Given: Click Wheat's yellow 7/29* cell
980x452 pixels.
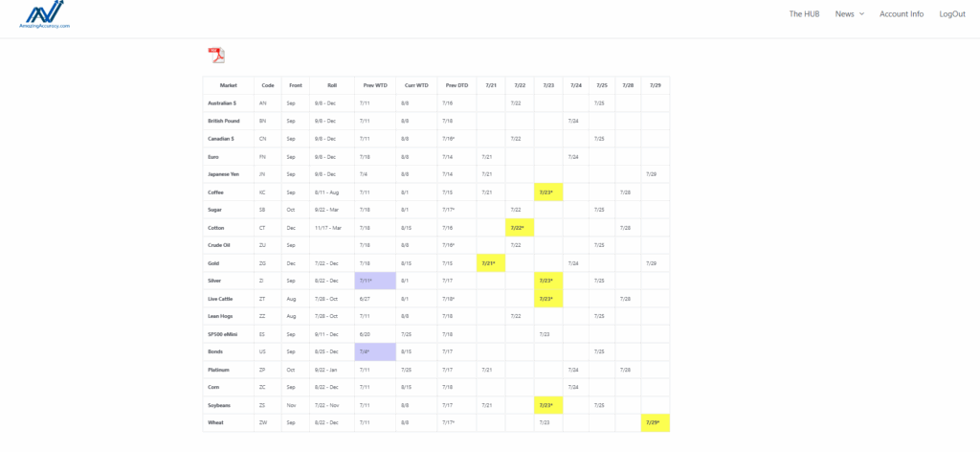Looking at the screenshot, I should (x=655, y=422).
